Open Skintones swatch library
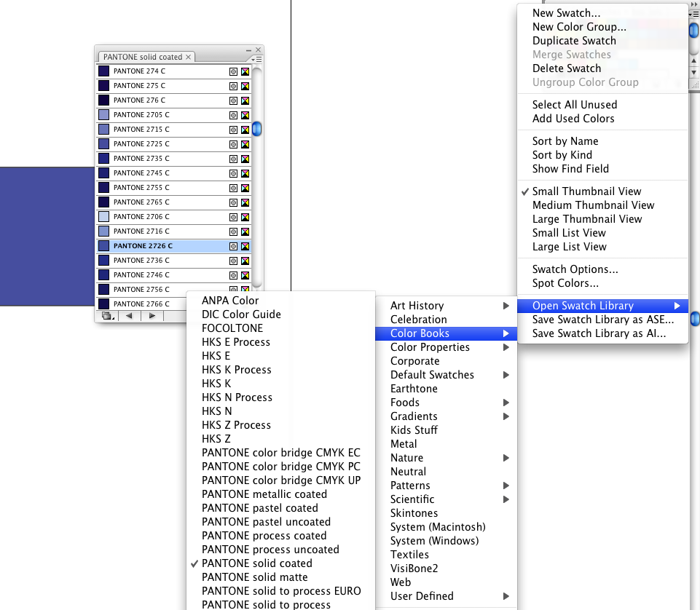The image size is (700, 610). pos(414,513)
